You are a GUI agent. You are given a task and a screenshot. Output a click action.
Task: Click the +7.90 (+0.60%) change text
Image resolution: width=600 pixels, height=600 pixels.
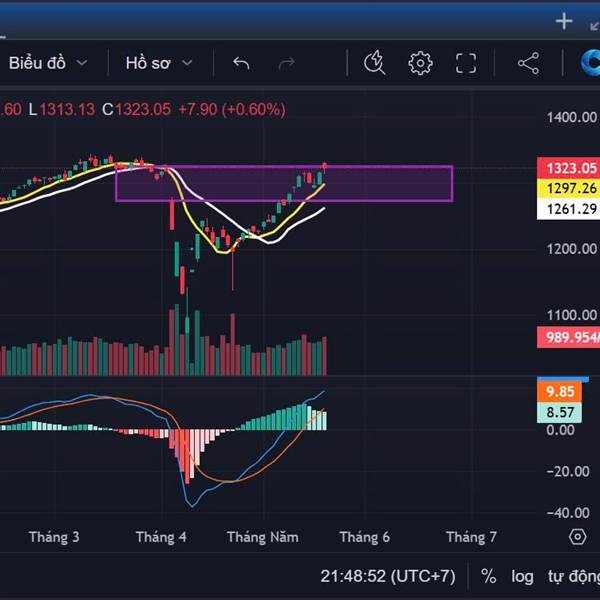point(232,109)
